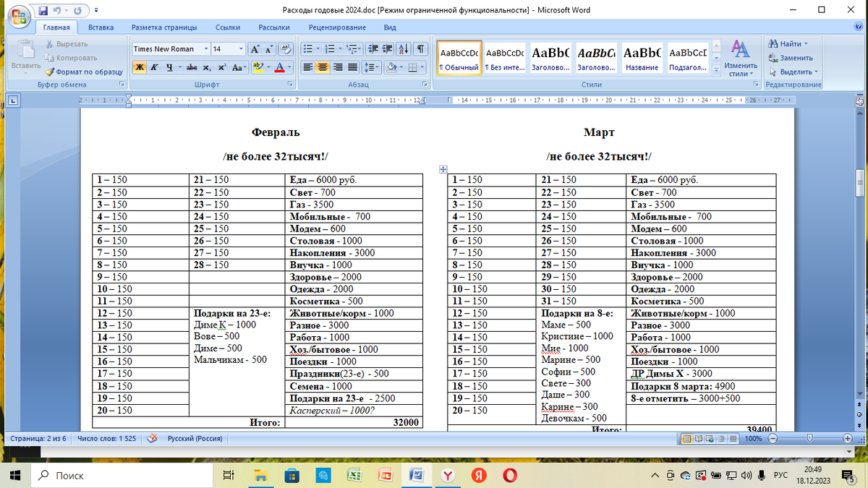Open underline style dropdown arrow
Viewport: 868px width, 488px height.
coord(179,67)
